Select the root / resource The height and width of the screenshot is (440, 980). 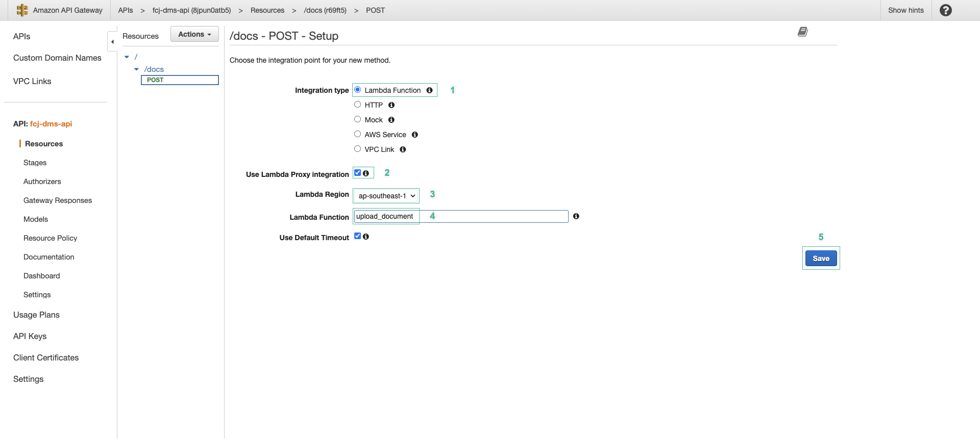(136, 57)
